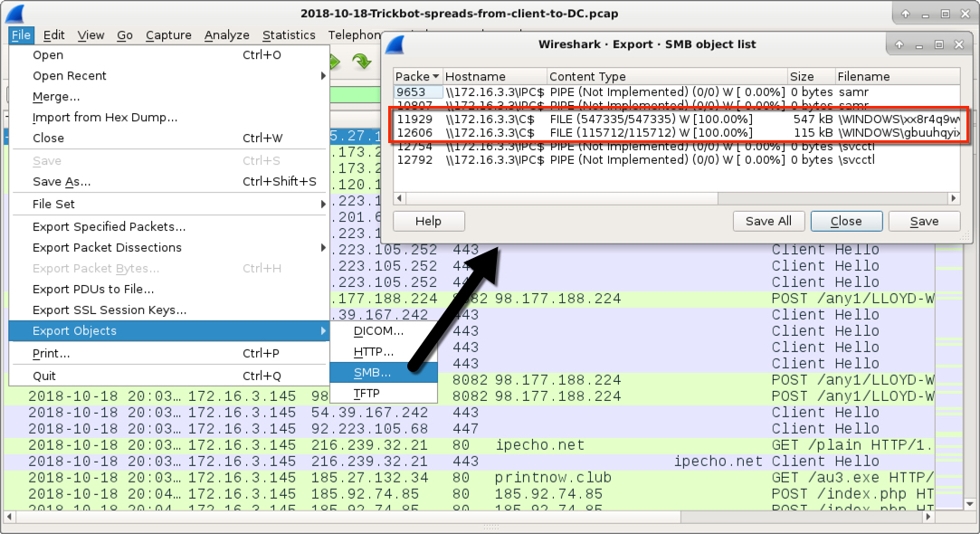Viewport: 980px width, 534px height.
Task: Minimize the SMB object list dialog
Action: pos(918,44)
